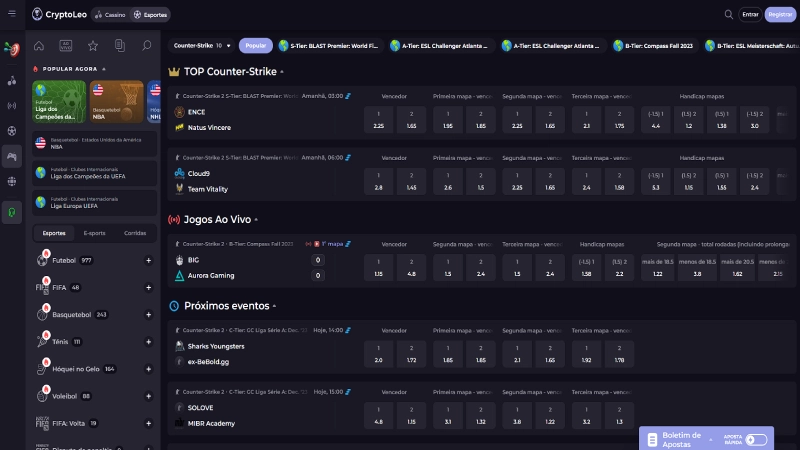
Task: Expand the Voleibol sport with plus
Action: [x=148, y=396]
